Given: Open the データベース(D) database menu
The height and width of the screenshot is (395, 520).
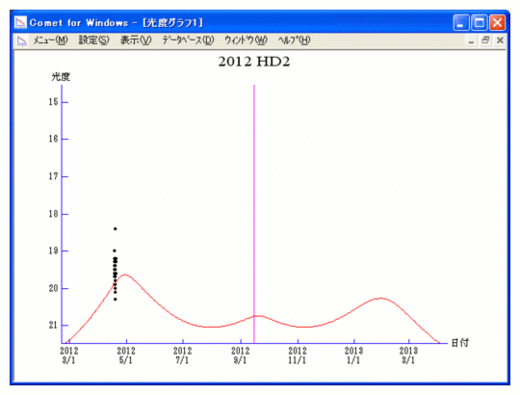Looking at the screenshot, I should click(188, 40).
